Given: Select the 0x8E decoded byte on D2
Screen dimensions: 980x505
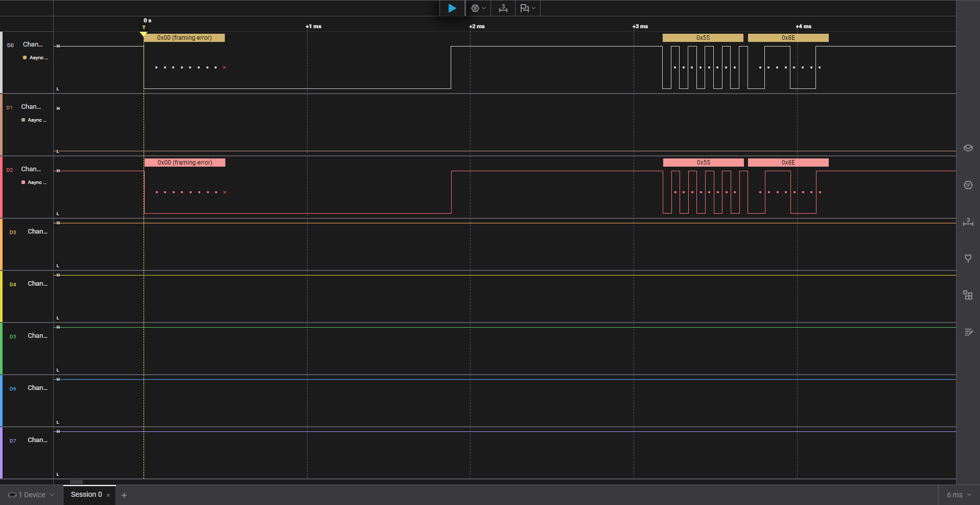Looking at the screenshot, I should [x=788, y=163].
